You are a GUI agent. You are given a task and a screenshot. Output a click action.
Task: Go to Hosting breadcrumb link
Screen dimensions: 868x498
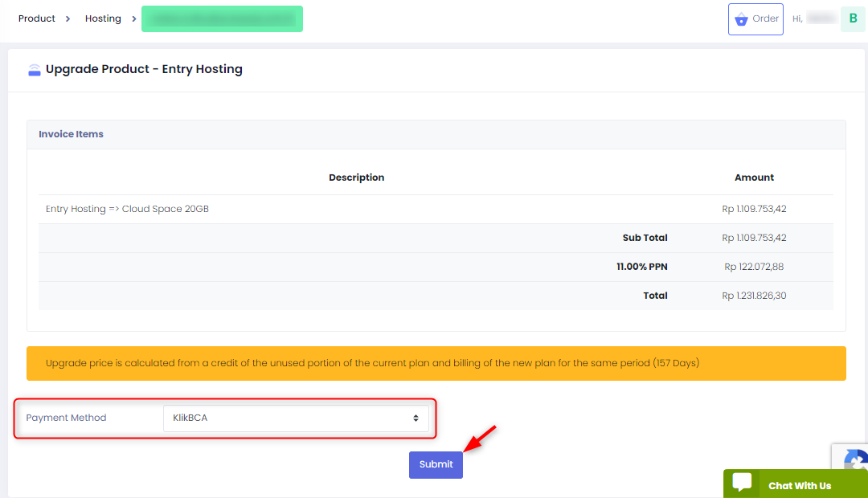[x=103, y=18]
